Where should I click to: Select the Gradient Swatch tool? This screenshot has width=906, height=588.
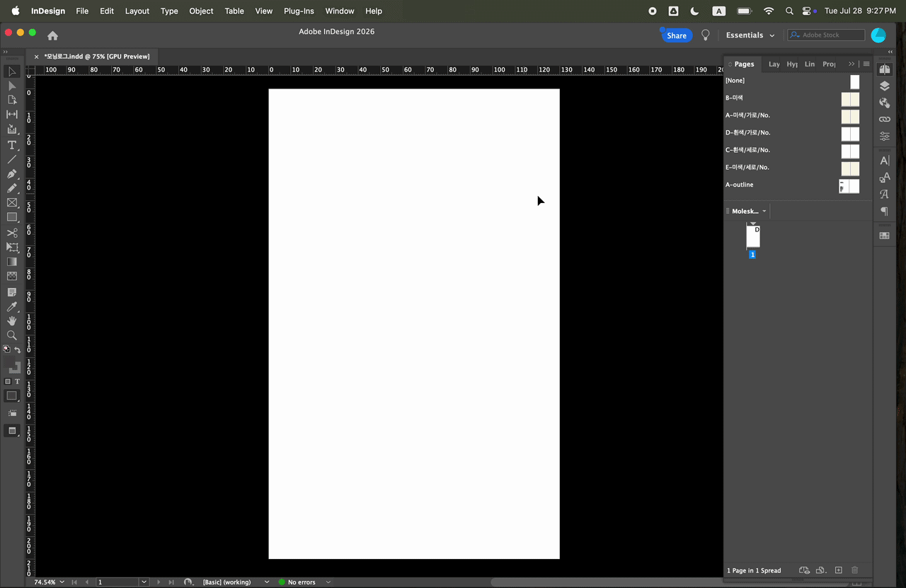[x=12, y=262]
